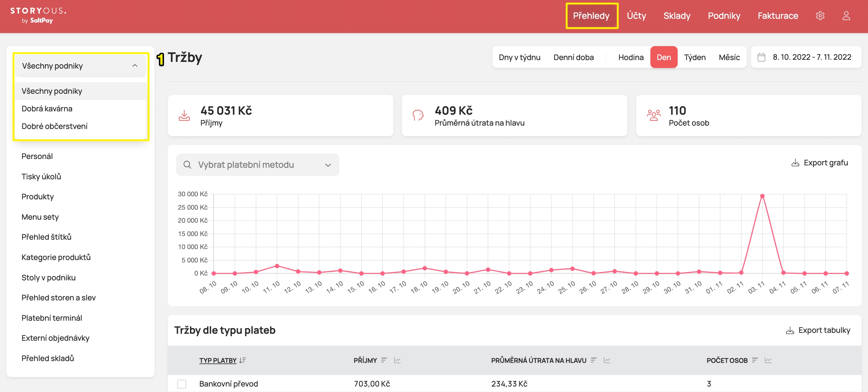The image size is (868, 392).
Task: Click the 110 Počet osob value
Action: click(677, 110)
